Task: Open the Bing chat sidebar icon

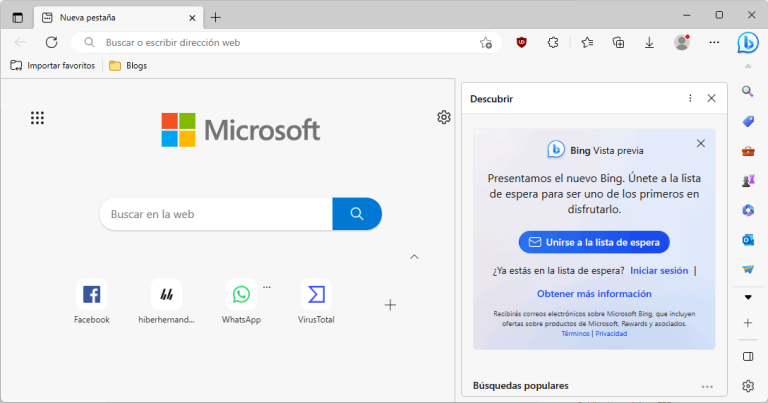Action: [x=747, y=43]
